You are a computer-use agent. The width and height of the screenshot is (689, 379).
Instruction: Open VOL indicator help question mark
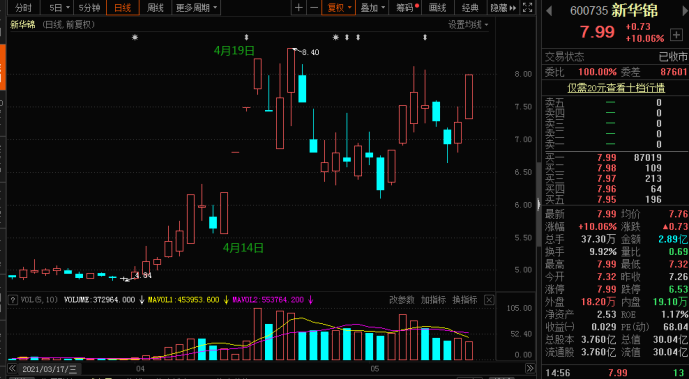coord(13,300)
